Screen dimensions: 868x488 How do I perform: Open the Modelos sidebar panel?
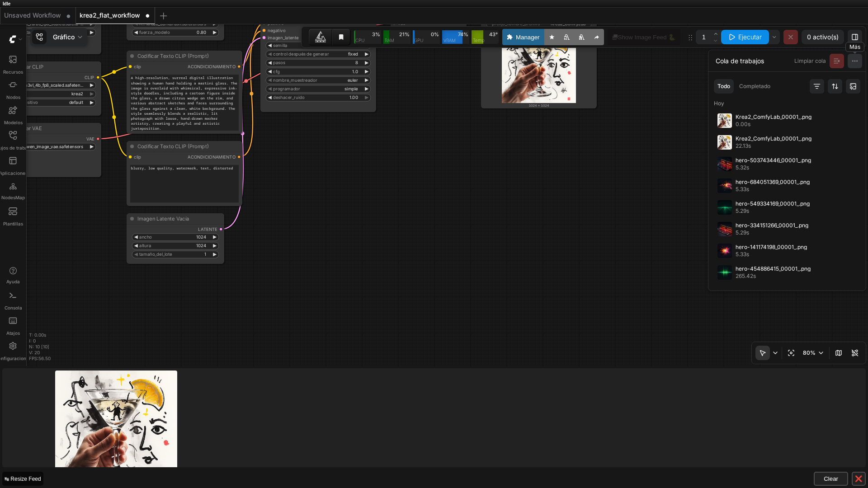pyautogui.click(x=13, y=115)
